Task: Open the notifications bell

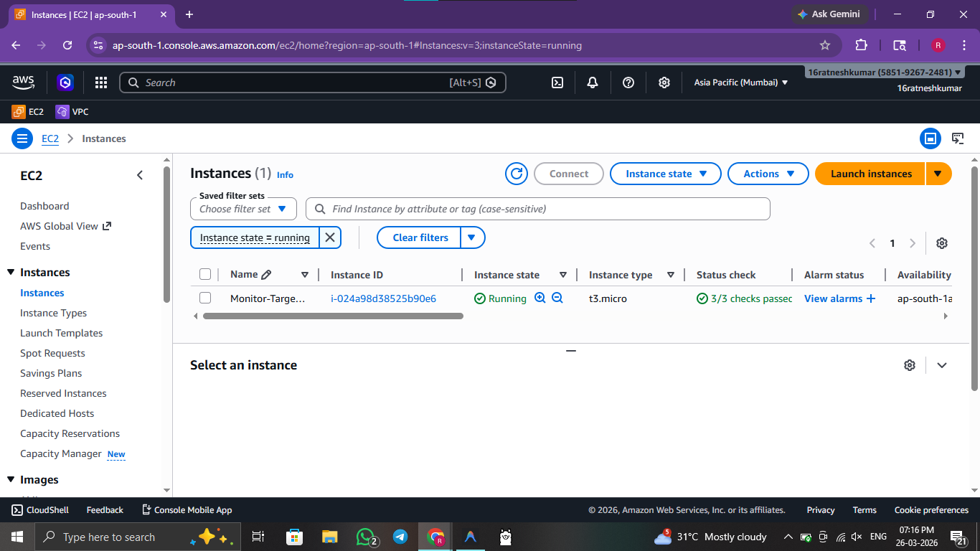Action: [593, 83]
